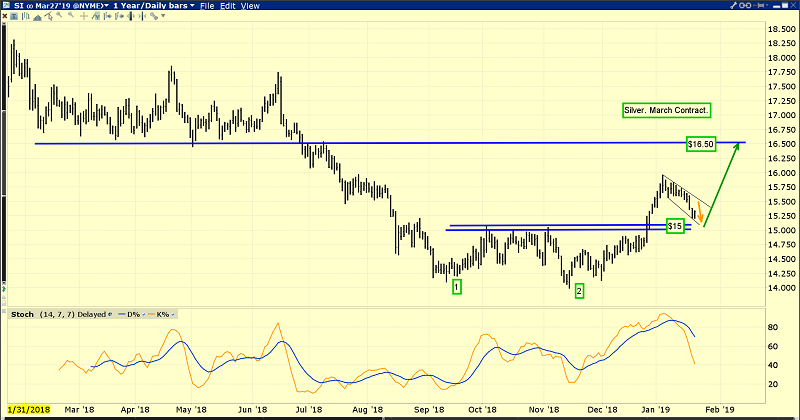Click the 20 level on stochastic axis
This screenshot has height=420, width=800.
pos(773,384)
